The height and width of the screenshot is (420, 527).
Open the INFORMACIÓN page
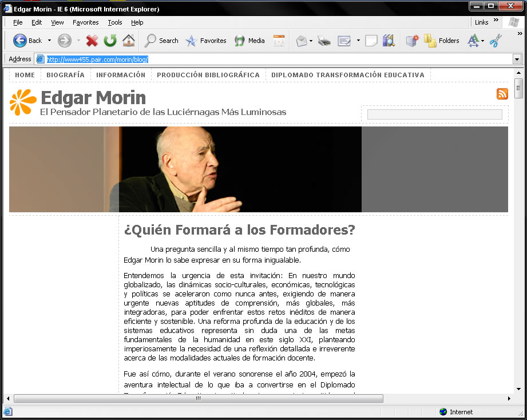121,75
